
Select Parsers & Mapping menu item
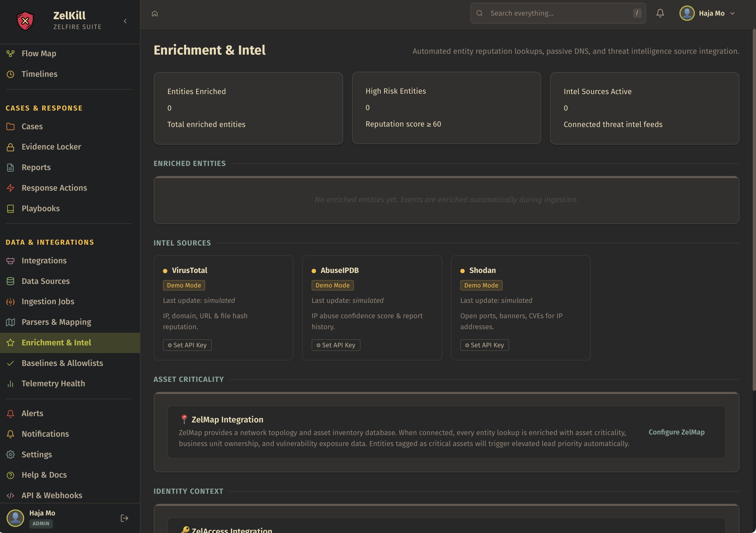click(x=56, y=322)
